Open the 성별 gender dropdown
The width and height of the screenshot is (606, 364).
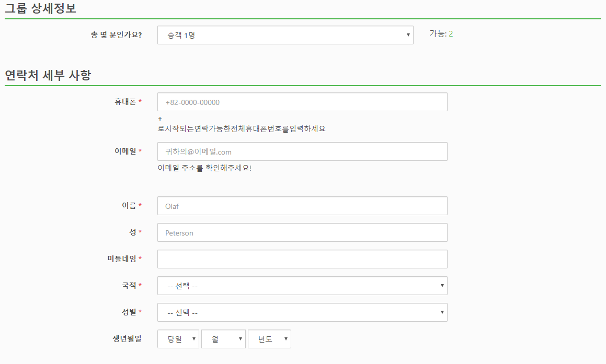point(302,312)
